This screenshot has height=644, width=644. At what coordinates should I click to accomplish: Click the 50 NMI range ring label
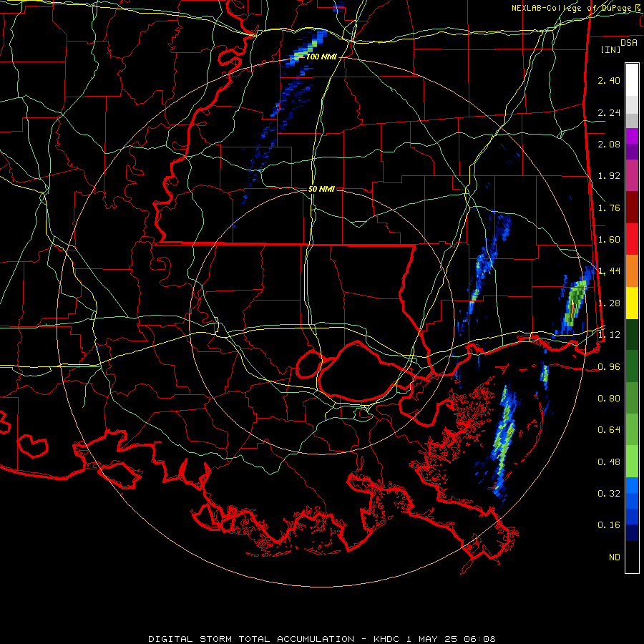[x=321, y=189]
